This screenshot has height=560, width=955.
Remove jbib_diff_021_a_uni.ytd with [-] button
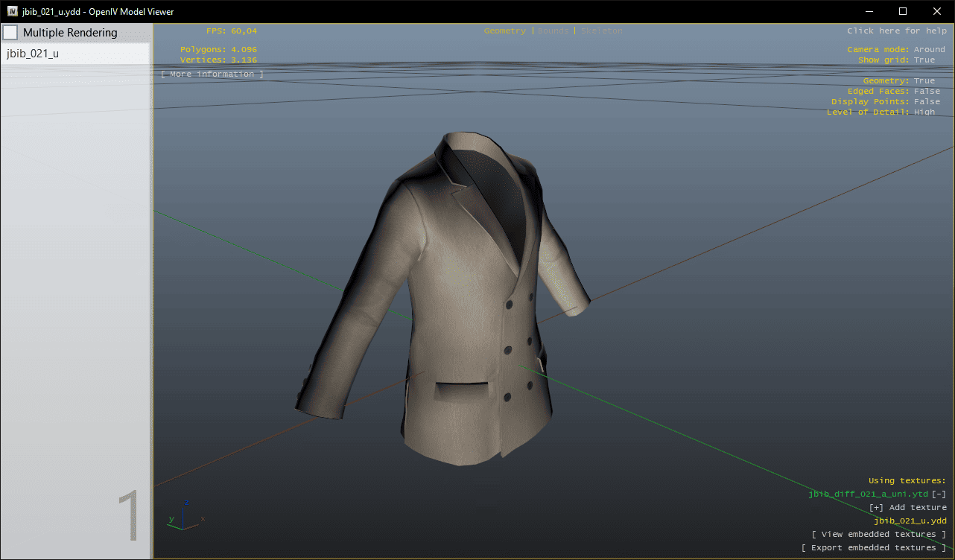click(939, 494)
